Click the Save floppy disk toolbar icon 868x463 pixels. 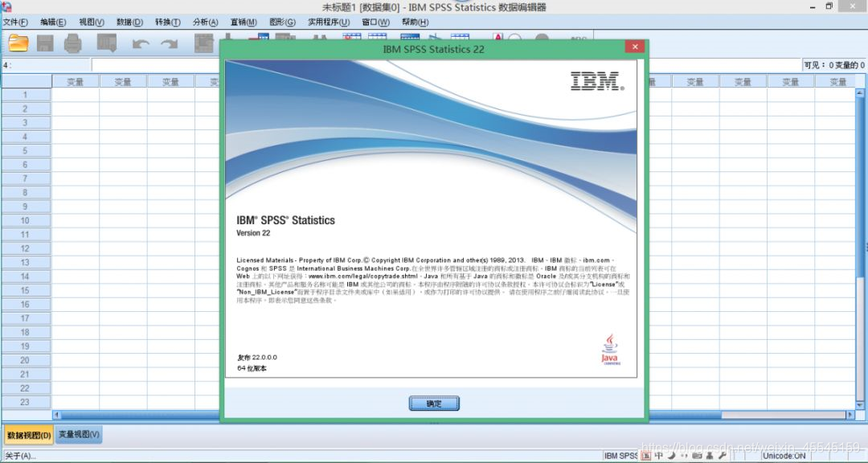(x=45, y=43)
